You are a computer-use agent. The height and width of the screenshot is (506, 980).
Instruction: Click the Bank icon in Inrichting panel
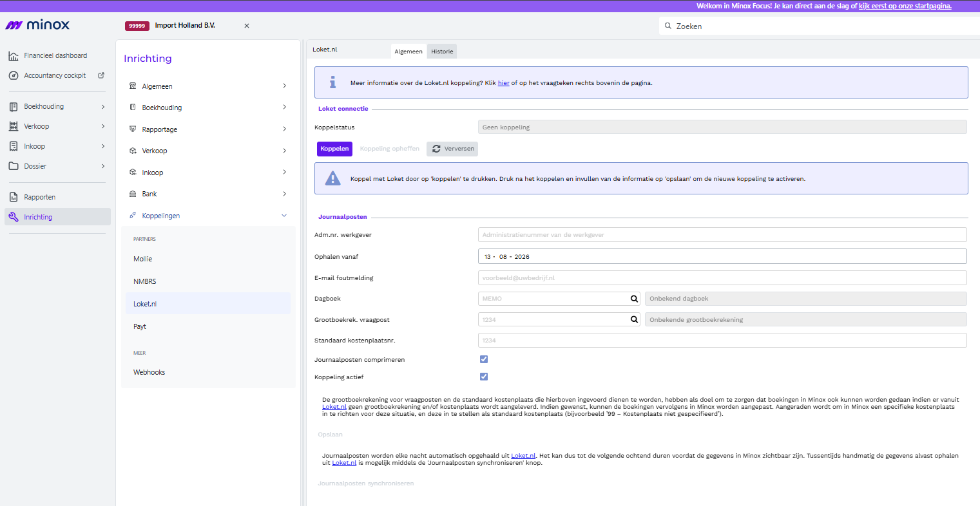coord(133,194)
